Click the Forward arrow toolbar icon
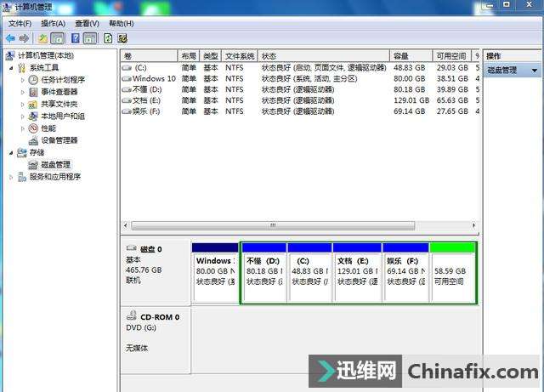The image size is (544, 392). pyautogui.click(x=24, y=38)
